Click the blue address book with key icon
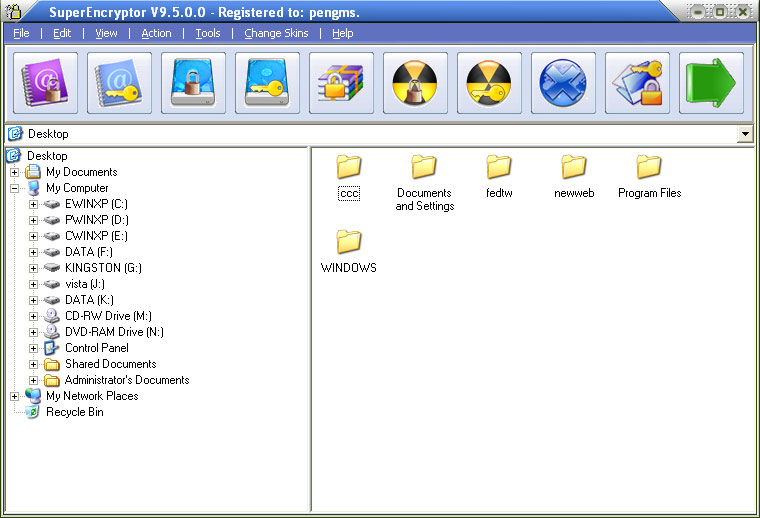Screen dimensions: 760x518 click(119, 83)
